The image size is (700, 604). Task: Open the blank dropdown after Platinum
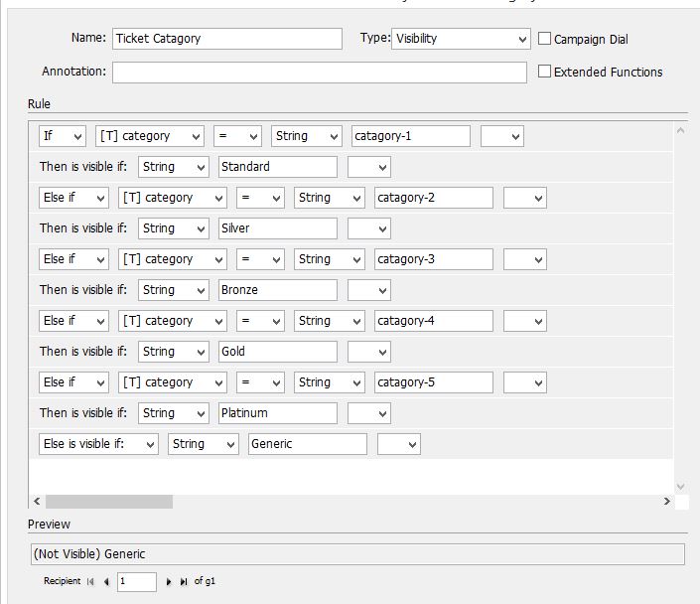pos(369,413)
